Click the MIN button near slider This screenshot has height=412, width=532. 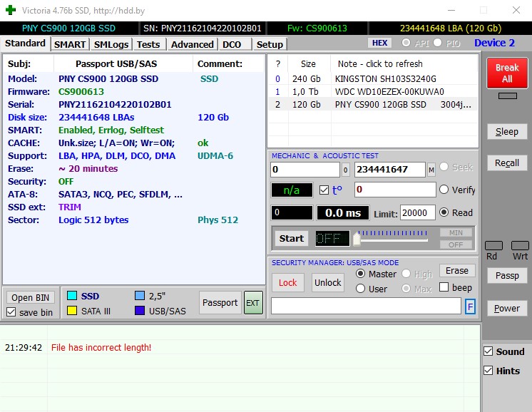(456, 232)
